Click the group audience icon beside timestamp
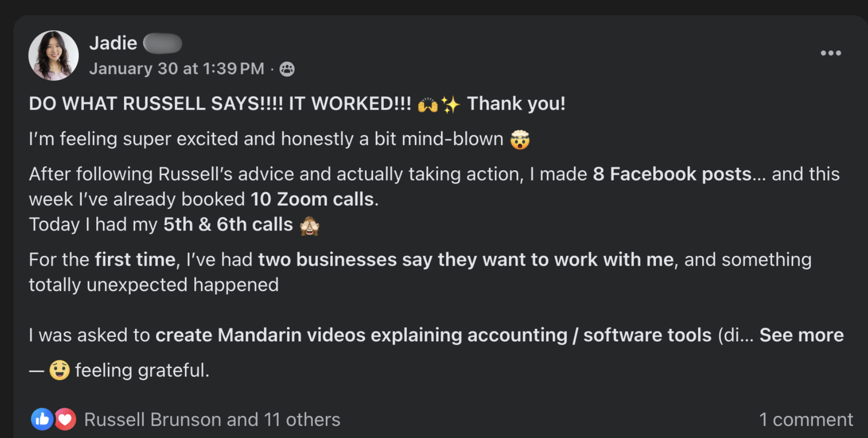Screen dimensions: 868x438 (287, 69)
